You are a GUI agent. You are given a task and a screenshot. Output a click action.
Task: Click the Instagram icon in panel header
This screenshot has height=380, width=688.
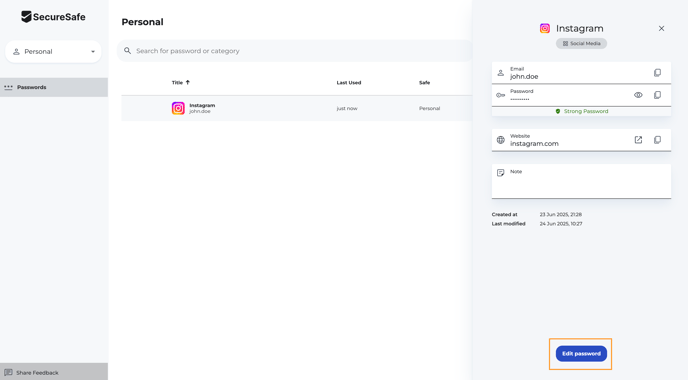click(545, 29)
